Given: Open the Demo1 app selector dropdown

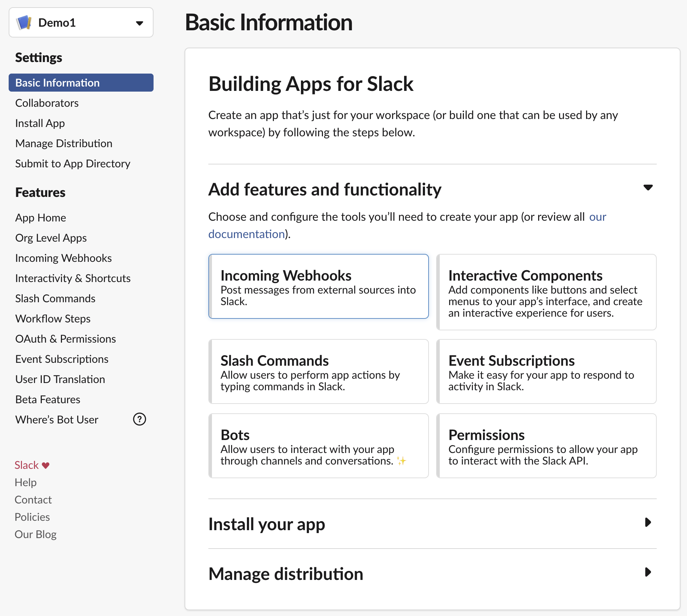Looking at the screenshot, I should (x=81, y=22).
